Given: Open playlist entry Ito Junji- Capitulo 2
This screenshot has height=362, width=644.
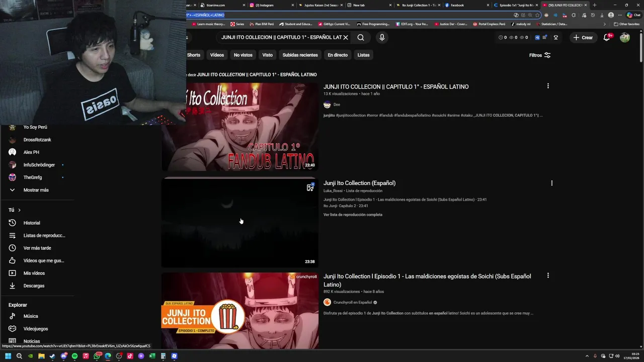Looking at the screenshot, I should pos(346,206).
